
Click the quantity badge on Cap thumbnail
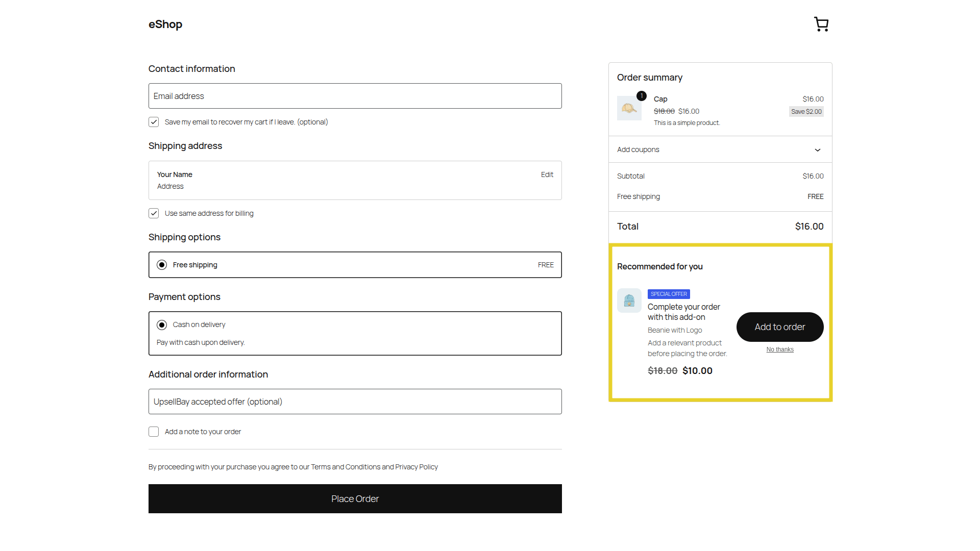coord(642,96)
